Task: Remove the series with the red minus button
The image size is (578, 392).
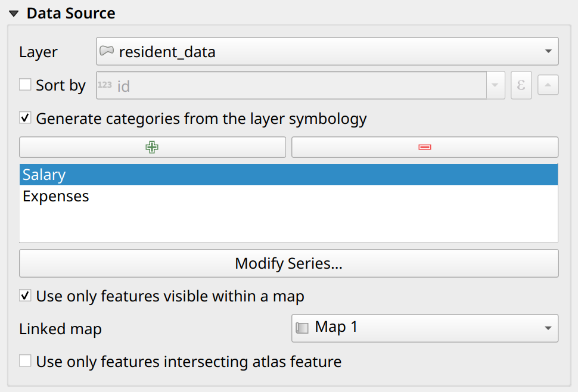Action: 425,147
